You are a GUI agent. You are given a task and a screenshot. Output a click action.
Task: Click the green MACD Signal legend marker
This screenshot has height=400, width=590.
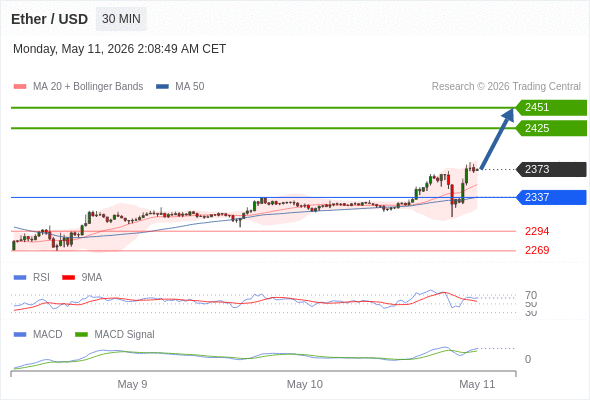pyautogui.click(x=81, y=334)
